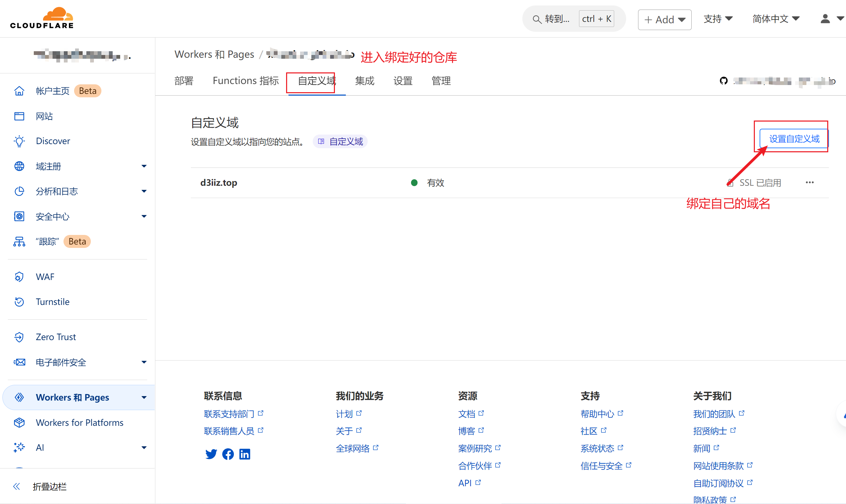Click the Cloudflare logo

coord(42,18)
